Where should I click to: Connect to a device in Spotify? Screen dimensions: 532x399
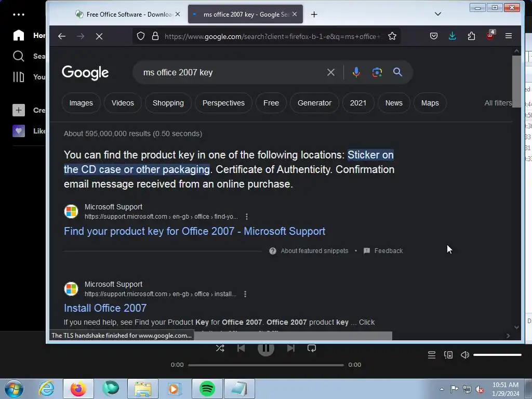click(448, 355)
